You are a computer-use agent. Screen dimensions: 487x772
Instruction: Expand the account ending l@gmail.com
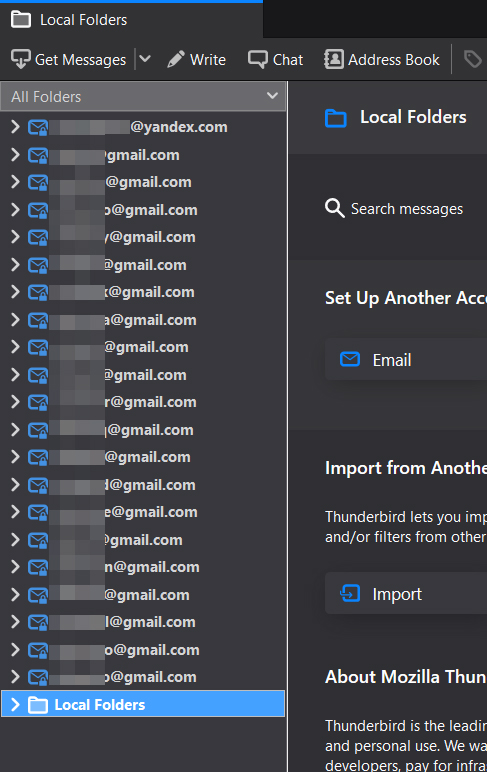tap(15, 622)
